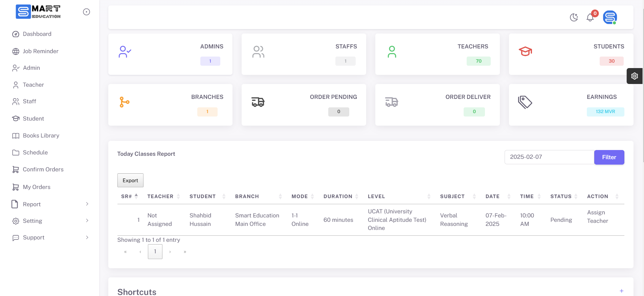Toggle the sidebar collapse circle icon
Image resolution: width=644 pixels, height=296 pixels.
click(x=87, y=12)
